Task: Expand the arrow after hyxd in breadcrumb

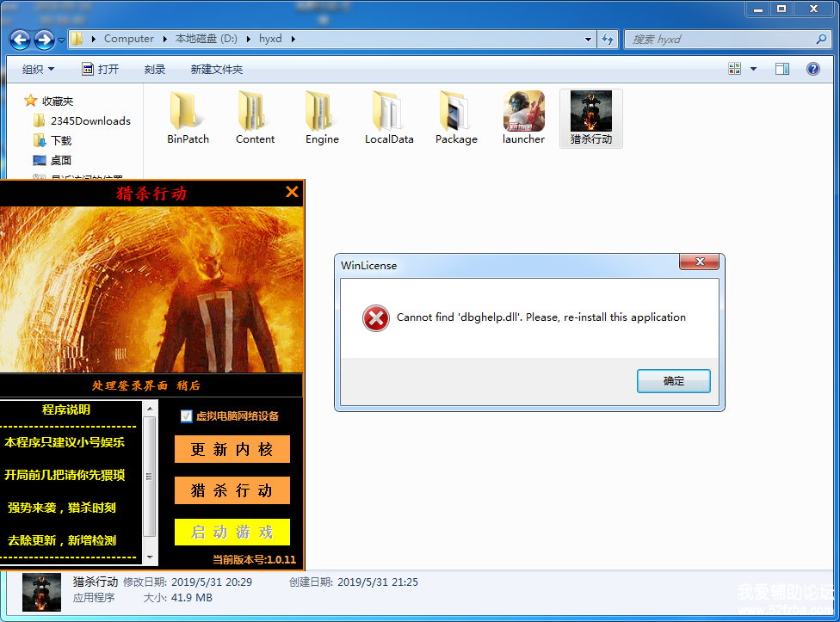Action: [293, 39]
